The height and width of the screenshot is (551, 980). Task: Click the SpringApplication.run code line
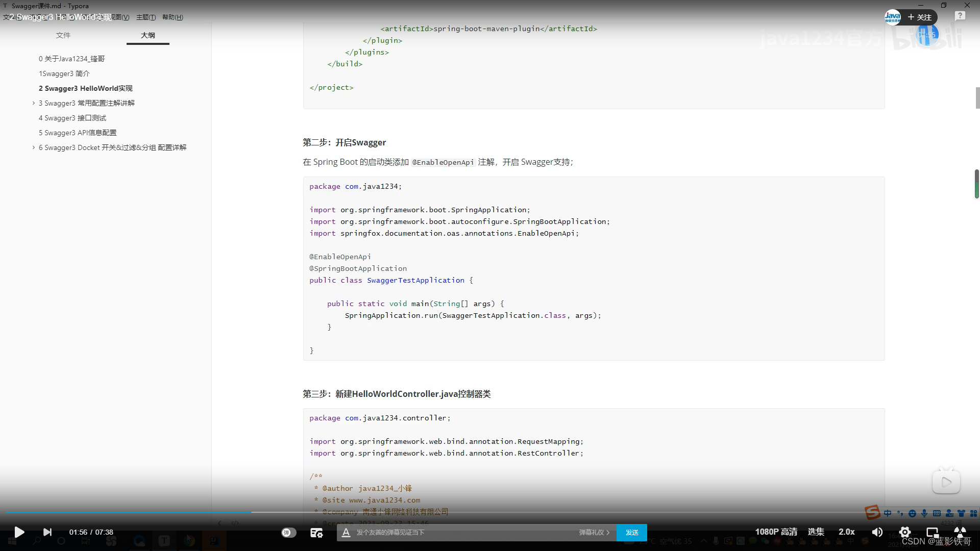473,315
